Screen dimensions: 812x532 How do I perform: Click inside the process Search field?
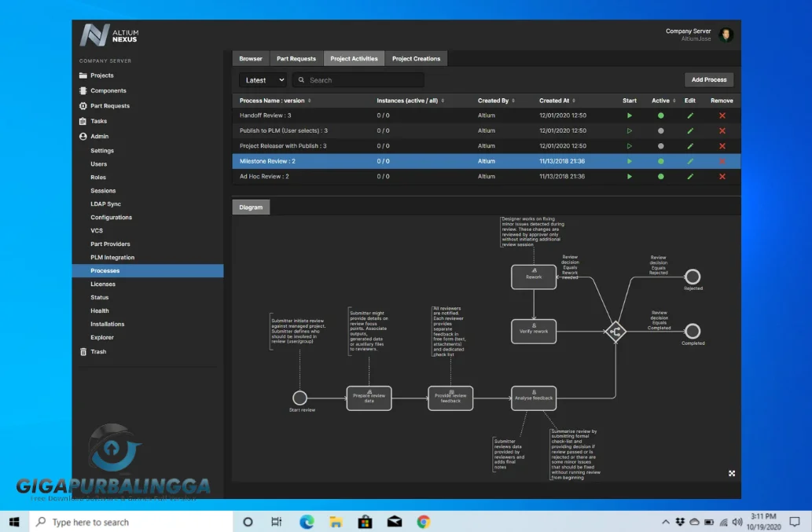(358, 79)
